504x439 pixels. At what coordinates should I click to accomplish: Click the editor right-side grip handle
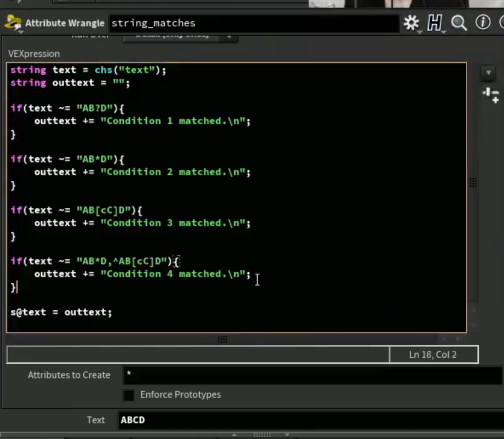(473, 182)
